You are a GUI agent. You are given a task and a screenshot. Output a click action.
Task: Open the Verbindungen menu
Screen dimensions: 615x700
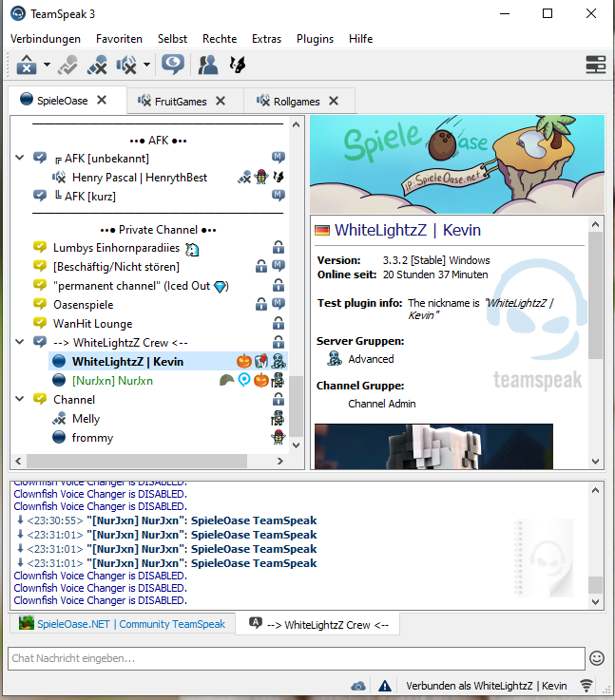tap(46, 39)
